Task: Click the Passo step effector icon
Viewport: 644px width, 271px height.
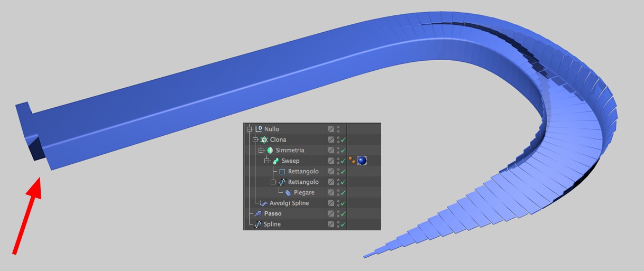Action: pyautogui.click(x=257, y=213)
